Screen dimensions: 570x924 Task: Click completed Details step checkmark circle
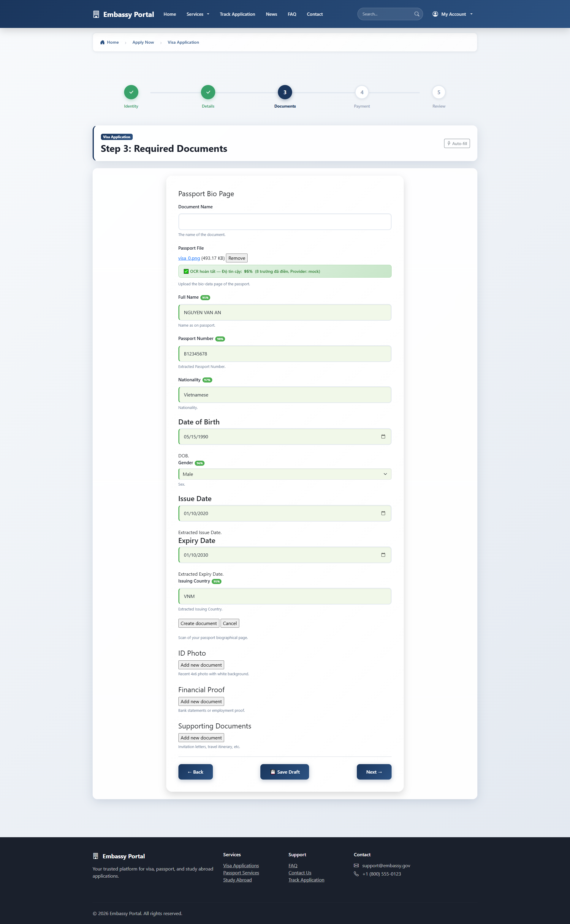tap(208, 92)
